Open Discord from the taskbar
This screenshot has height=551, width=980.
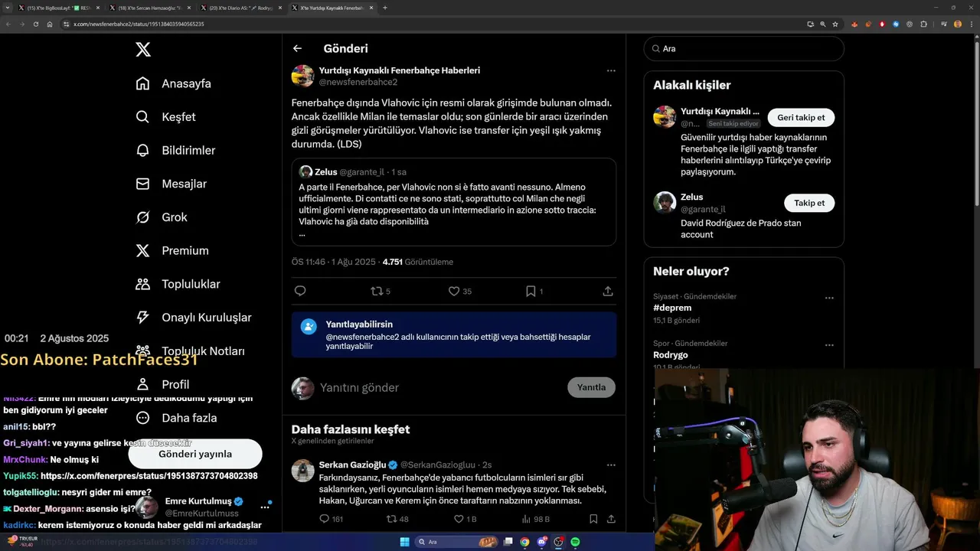(x=541, y=542)
